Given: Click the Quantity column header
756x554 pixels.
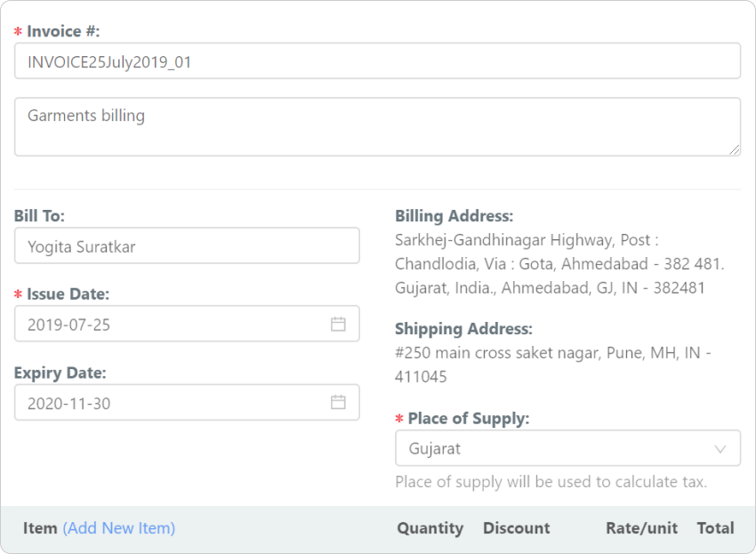Looking at the screenshot, I should coord(430,528).
